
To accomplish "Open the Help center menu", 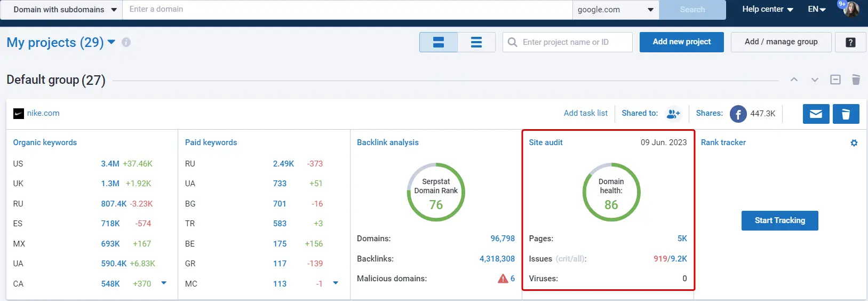I will 768,10.
